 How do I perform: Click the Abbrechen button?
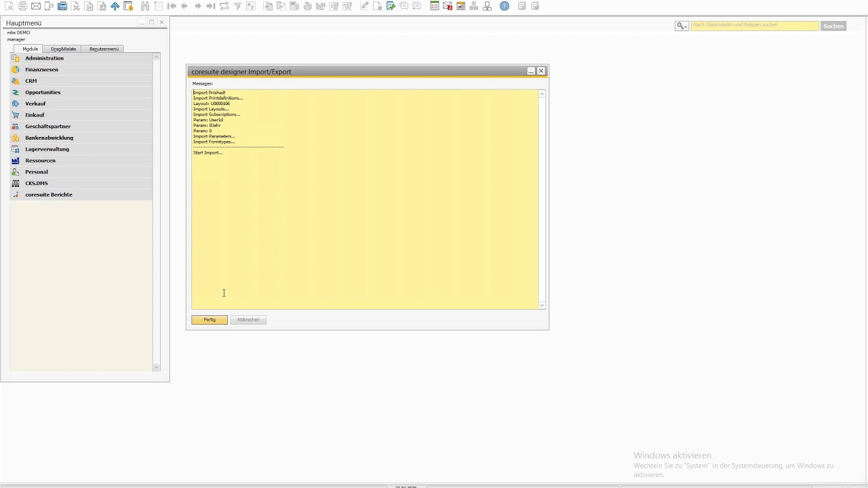point(248,319)
